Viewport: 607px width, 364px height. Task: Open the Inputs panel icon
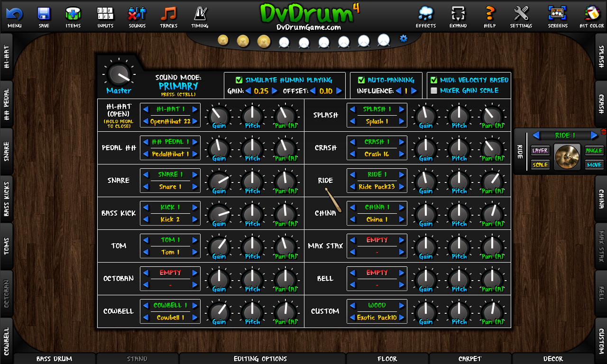tap(105, 14)
